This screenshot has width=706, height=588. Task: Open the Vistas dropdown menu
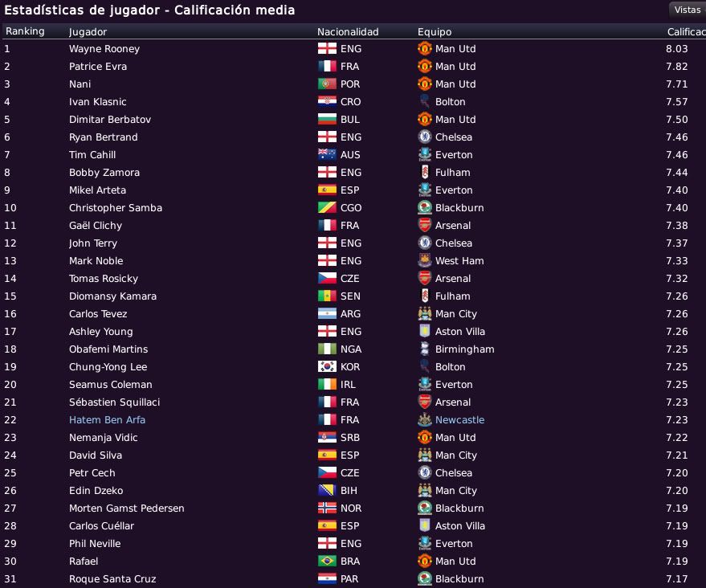point(688,10)
